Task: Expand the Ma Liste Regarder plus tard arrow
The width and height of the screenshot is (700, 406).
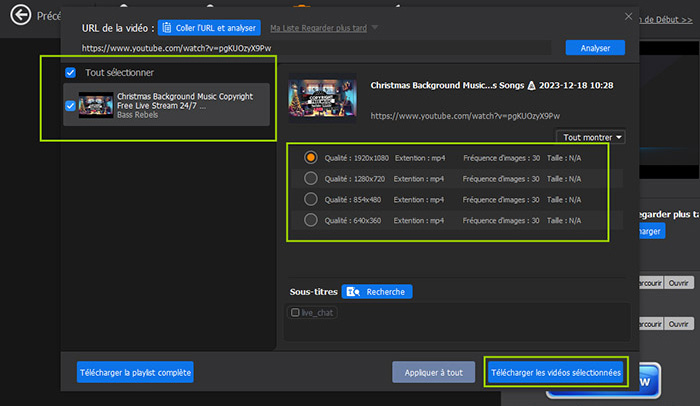Action: point(375,28)
